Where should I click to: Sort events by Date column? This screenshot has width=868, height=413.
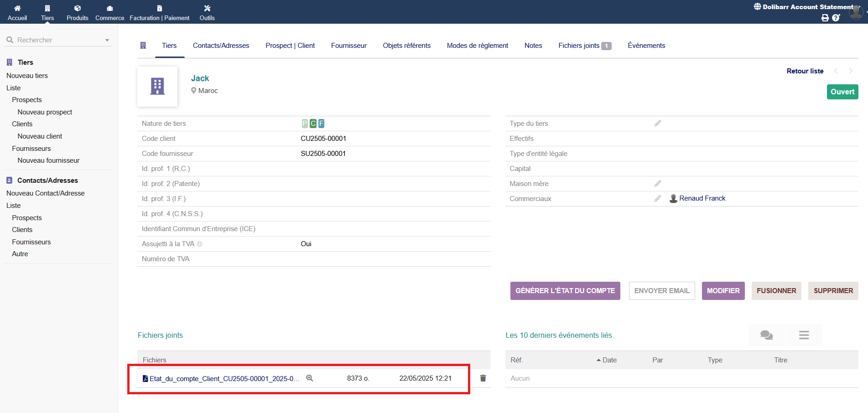609,360
